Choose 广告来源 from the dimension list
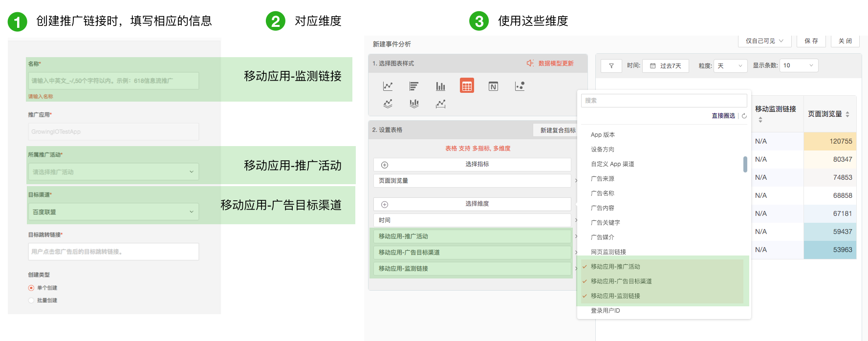This screenshot has height=341, width=868. 602,179
